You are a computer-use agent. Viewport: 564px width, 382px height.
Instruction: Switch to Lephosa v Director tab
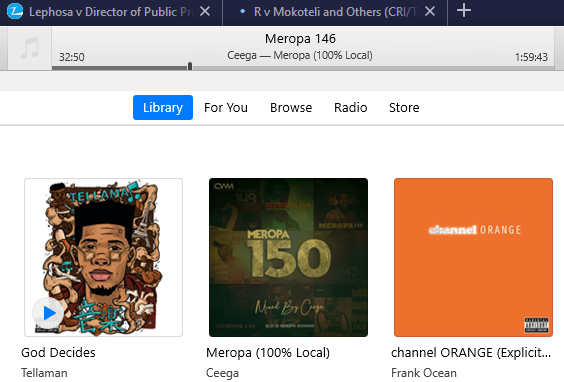click(111, 12)
